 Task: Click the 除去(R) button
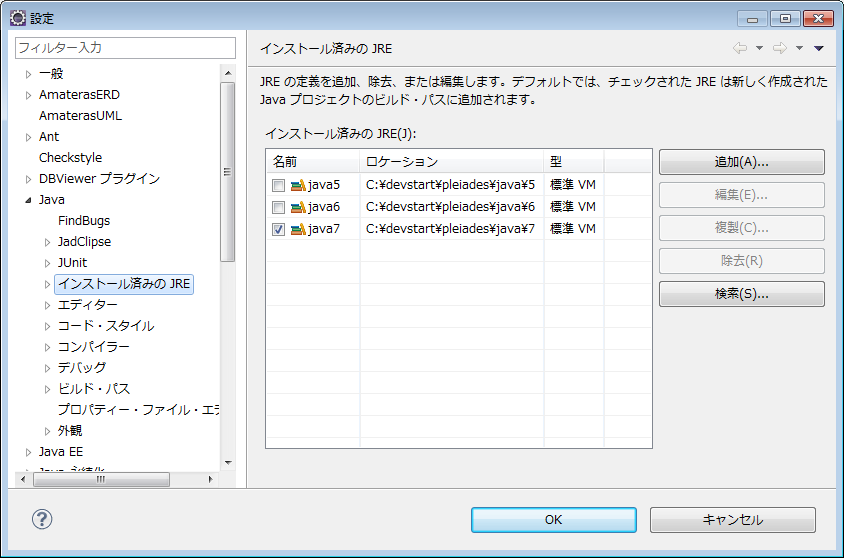(742, 261)
